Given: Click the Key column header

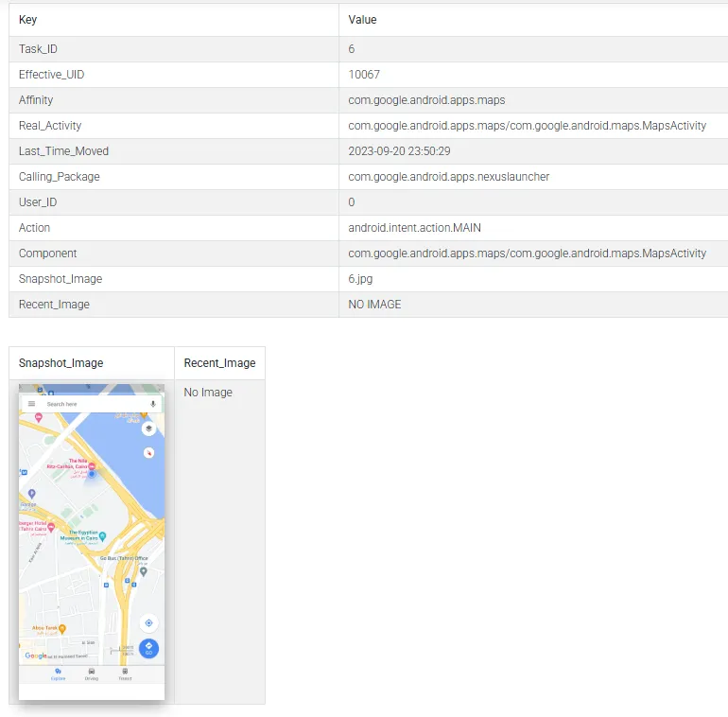Looking at the screenshot, I should click(x=174, y=20).
